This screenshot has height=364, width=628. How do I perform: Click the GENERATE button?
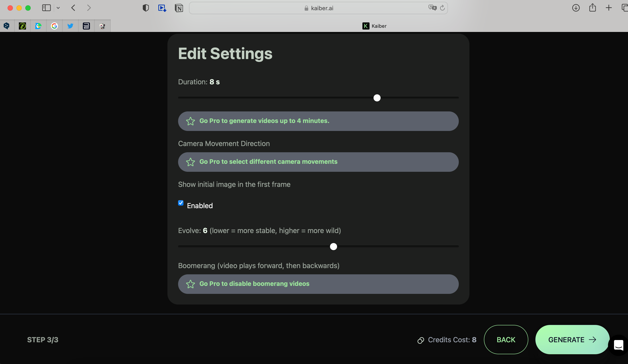(572, 339)
